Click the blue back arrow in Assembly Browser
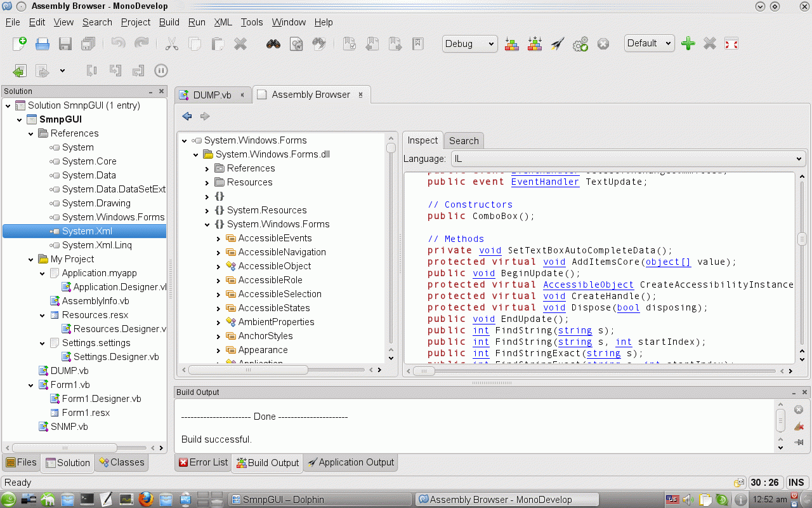812x508 pixels. click(x=187, y=116)
